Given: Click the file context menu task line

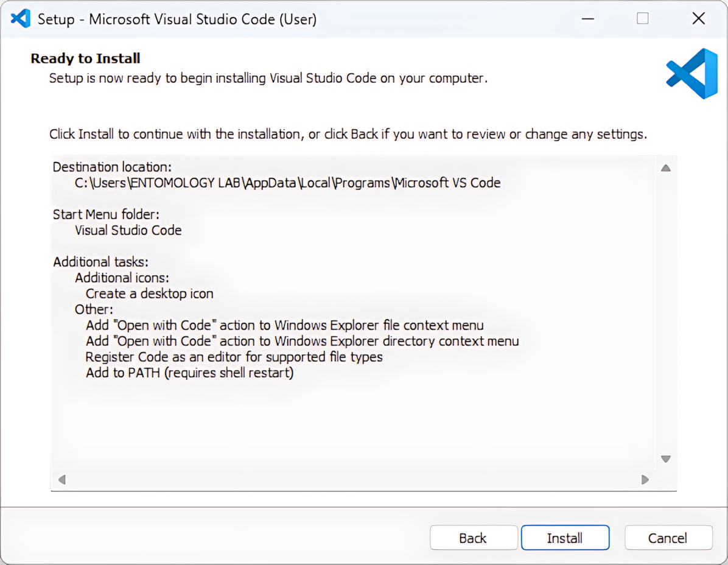Looking at the screenshot, I should pyautogui.click(x=284, y=325).
